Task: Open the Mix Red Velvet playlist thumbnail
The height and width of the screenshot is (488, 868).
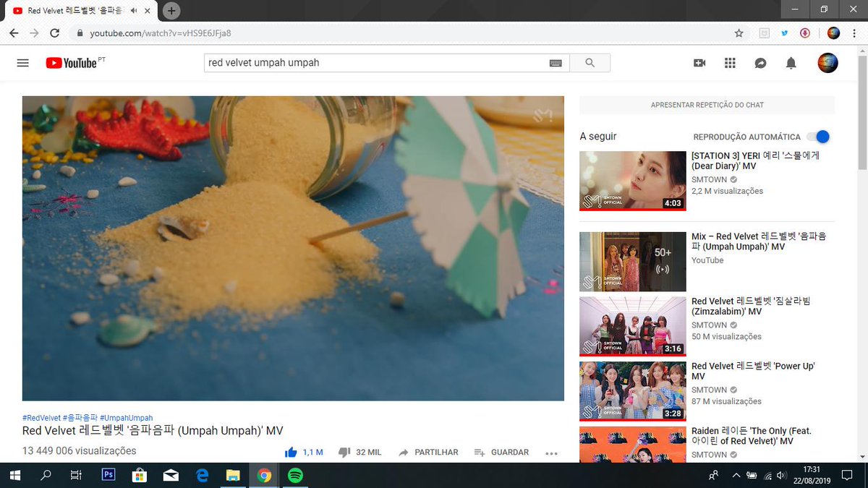Action: click(x=633, y=262)
